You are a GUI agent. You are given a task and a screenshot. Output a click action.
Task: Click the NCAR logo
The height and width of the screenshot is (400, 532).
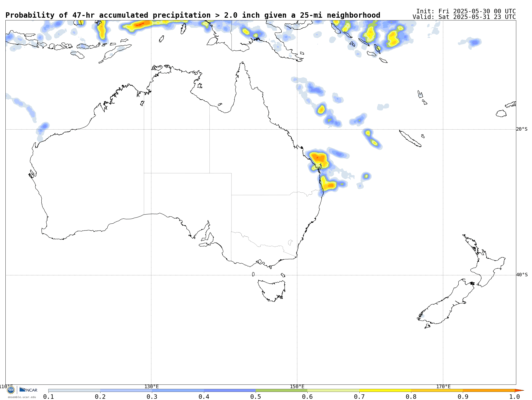[x=28, y=390]
